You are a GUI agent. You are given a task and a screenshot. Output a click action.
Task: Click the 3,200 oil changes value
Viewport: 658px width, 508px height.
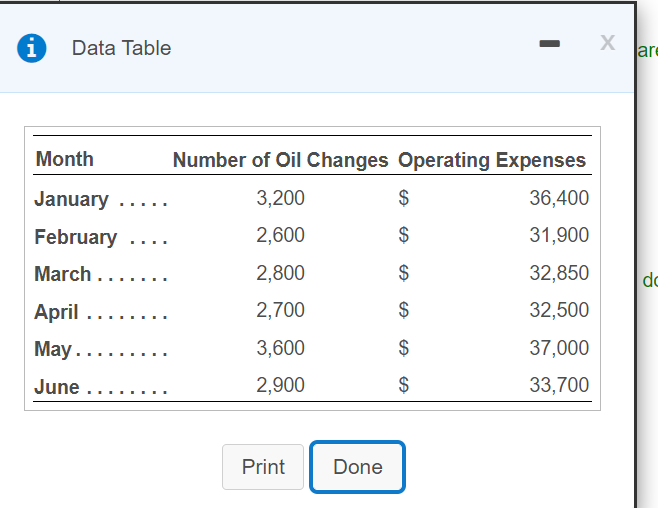(280, 198)
